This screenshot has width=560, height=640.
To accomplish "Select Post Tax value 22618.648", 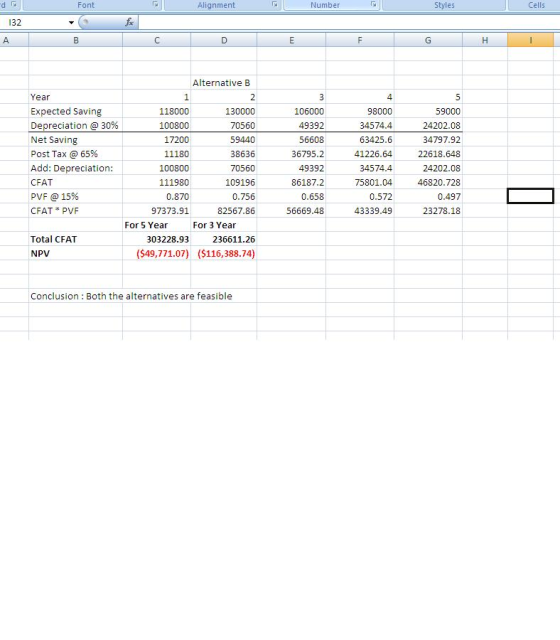I will tap(428, 154).
